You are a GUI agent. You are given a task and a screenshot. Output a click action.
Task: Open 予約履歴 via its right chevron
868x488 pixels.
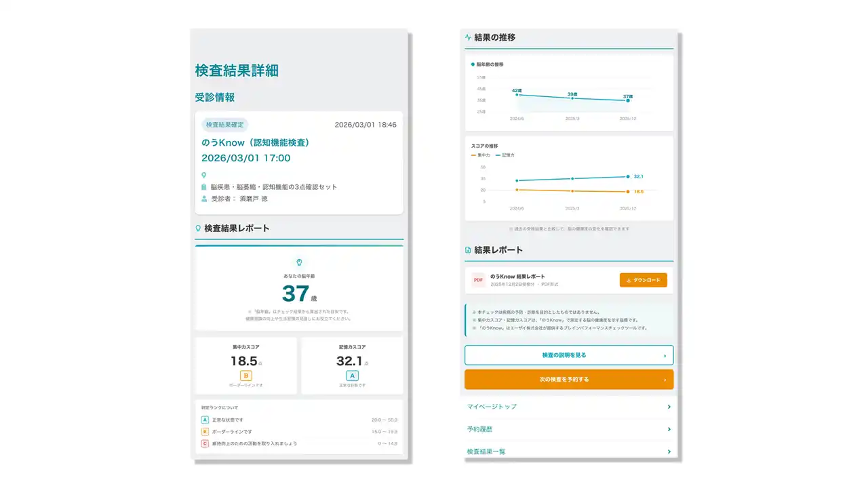669,430
